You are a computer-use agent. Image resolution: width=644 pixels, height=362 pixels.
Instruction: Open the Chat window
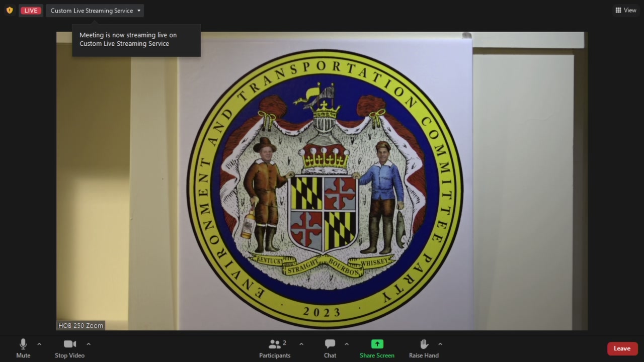(x=330, y=348)
